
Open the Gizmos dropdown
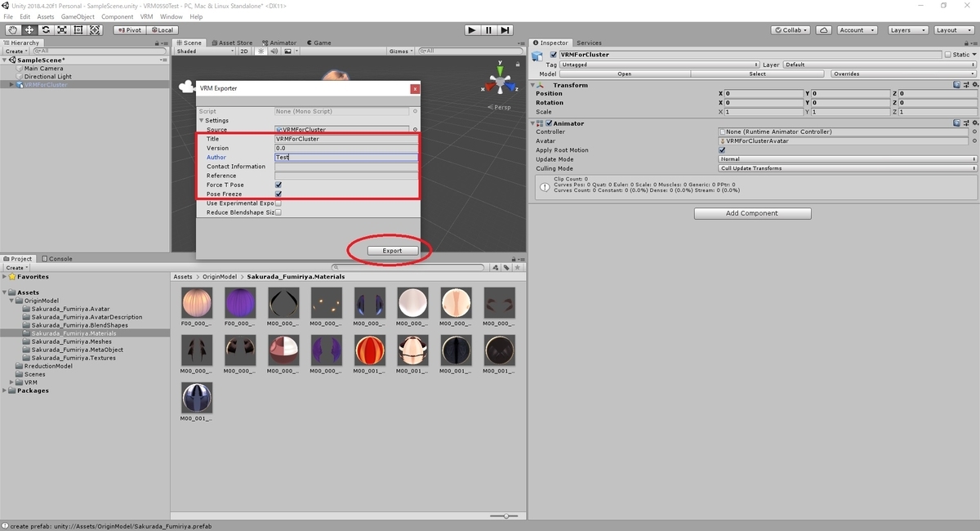[401, 51]
